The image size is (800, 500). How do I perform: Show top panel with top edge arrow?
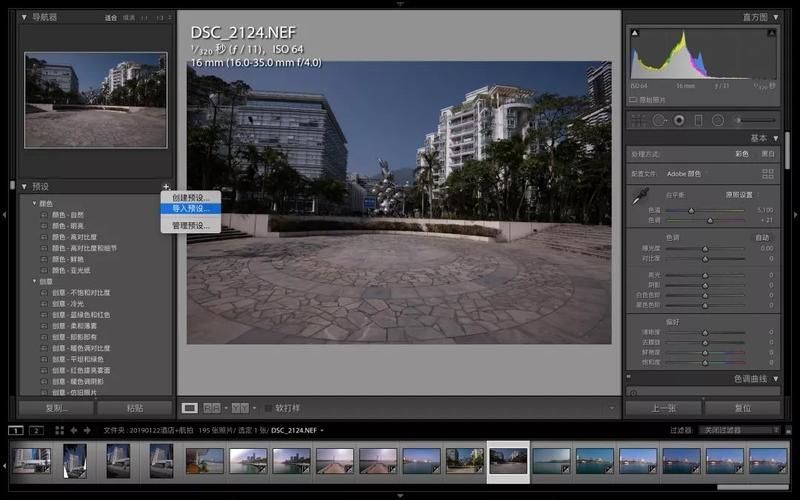(x=400, y=4)
